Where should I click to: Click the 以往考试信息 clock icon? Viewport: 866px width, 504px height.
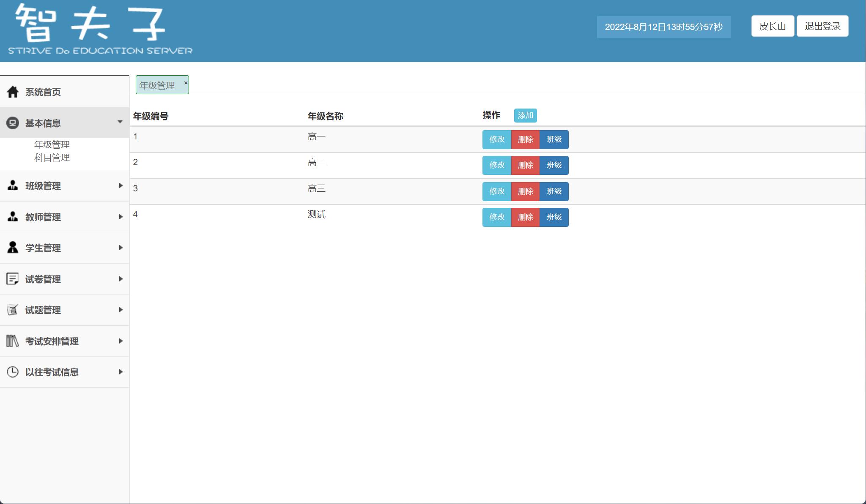[13, 372]
